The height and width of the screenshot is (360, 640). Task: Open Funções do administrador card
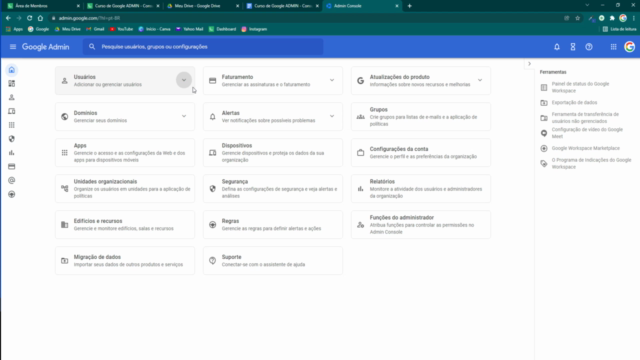click(421, 224)
